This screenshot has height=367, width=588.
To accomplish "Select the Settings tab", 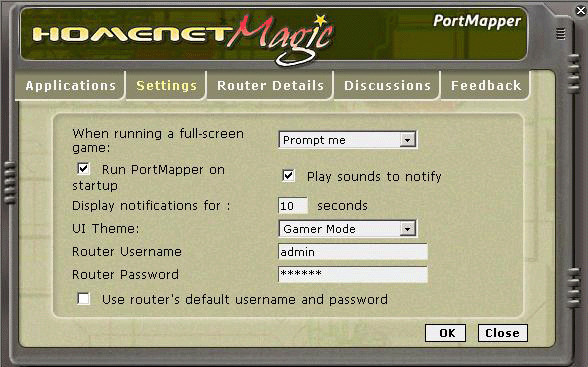I will tap(166, 86).
